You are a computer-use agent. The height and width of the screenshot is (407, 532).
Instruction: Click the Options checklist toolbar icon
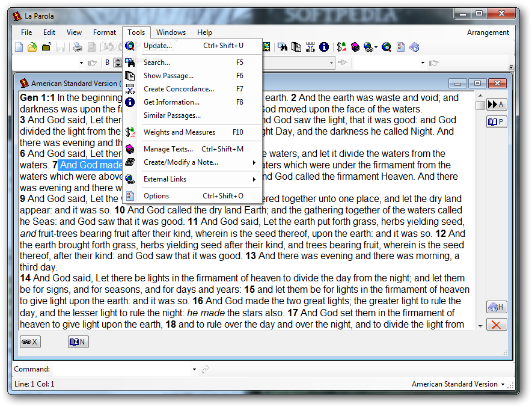point(401,47)
